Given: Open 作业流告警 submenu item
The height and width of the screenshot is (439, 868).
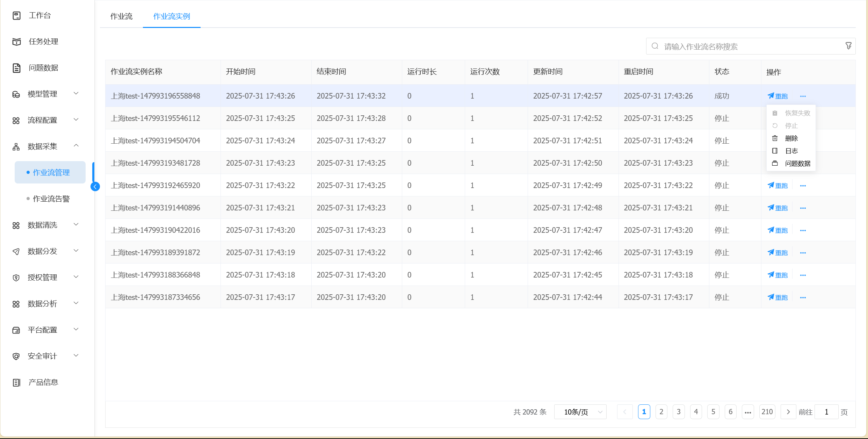Looking at the screenshot, I should (51, 199).
